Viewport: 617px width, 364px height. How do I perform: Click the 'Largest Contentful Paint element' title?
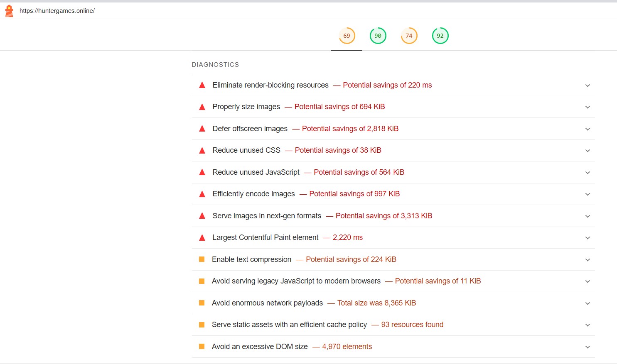click(265, 237)
